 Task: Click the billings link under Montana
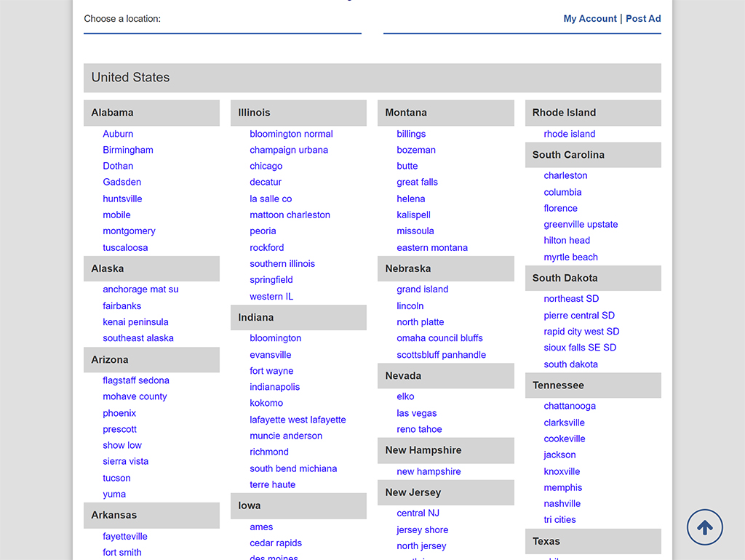pos(411,134)
